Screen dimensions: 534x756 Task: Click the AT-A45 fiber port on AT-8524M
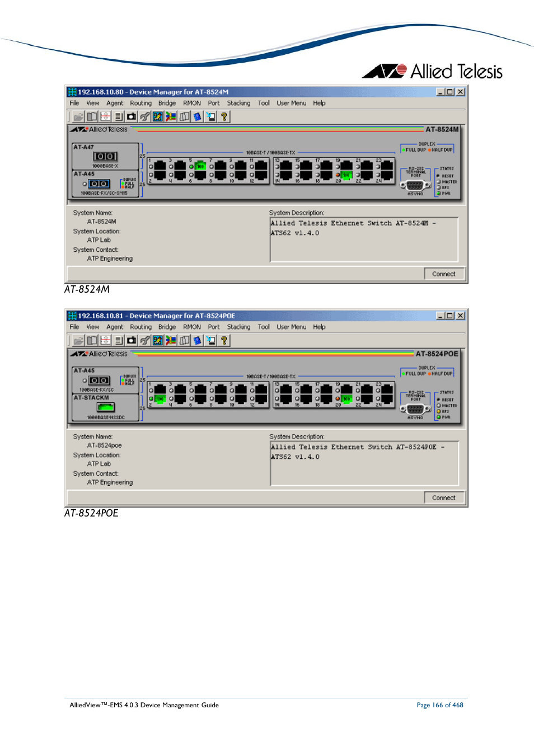click(99, 184)
